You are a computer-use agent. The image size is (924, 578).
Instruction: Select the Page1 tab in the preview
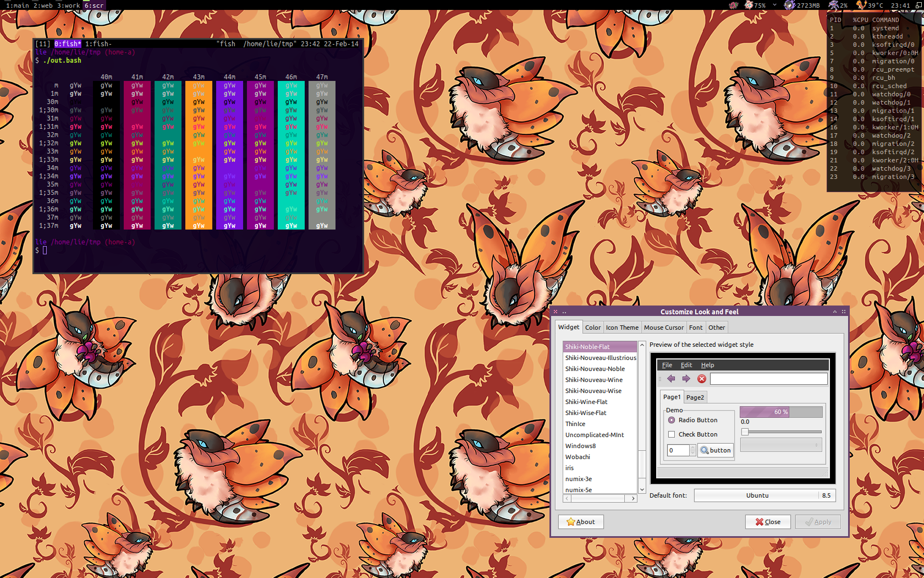click(672, 397)
